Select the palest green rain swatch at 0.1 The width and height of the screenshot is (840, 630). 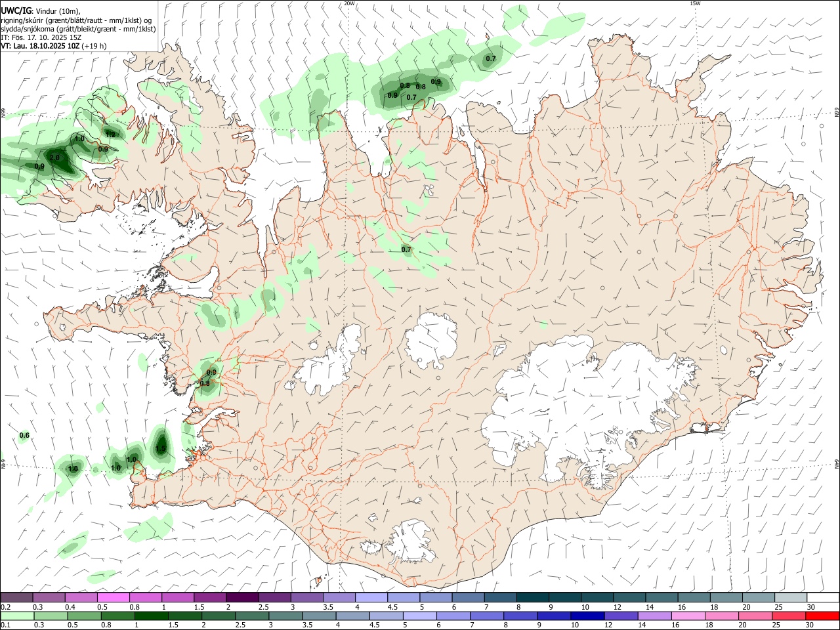click(x=17, y=616)
